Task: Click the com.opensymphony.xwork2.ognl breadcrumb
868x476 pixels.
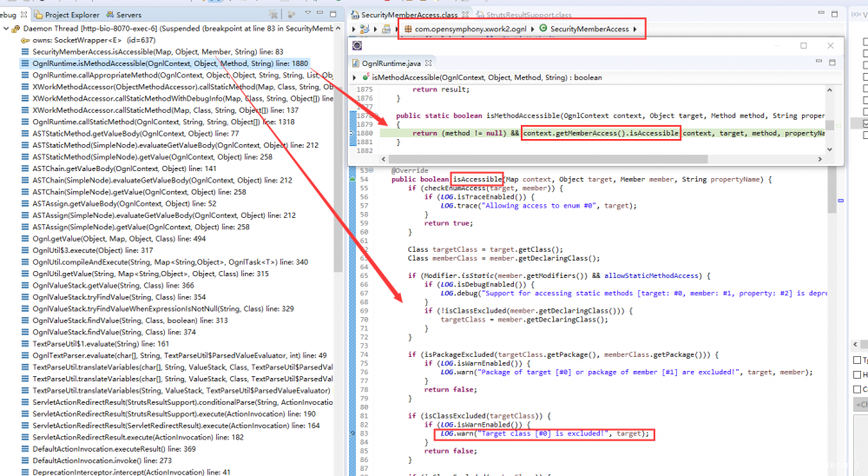Action: point(470,29)
